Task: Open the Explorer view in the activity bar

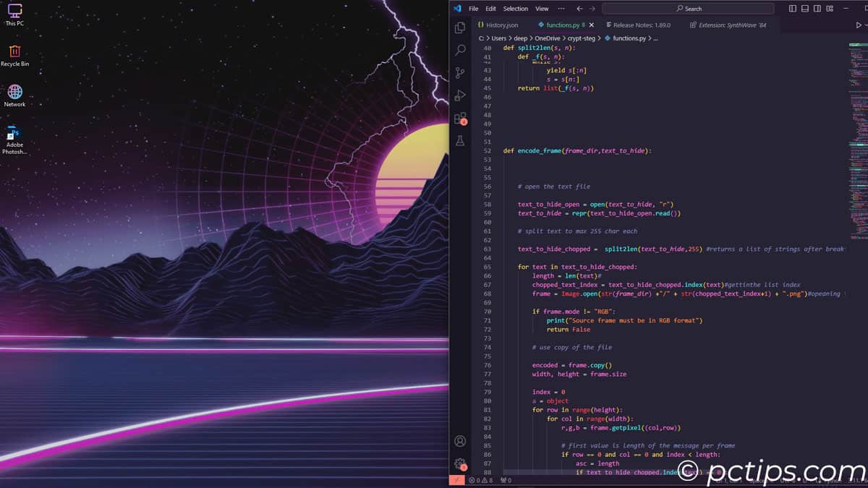Action: pos(460,27)
